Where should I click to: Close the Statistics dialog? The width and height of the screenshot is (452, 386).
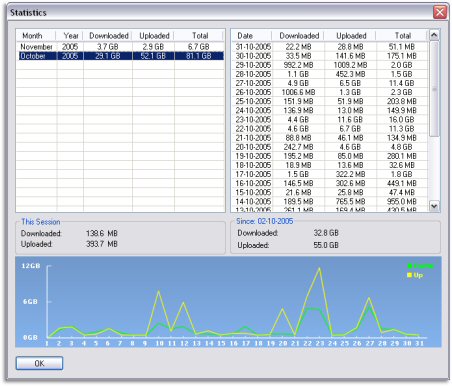(440, 13)
